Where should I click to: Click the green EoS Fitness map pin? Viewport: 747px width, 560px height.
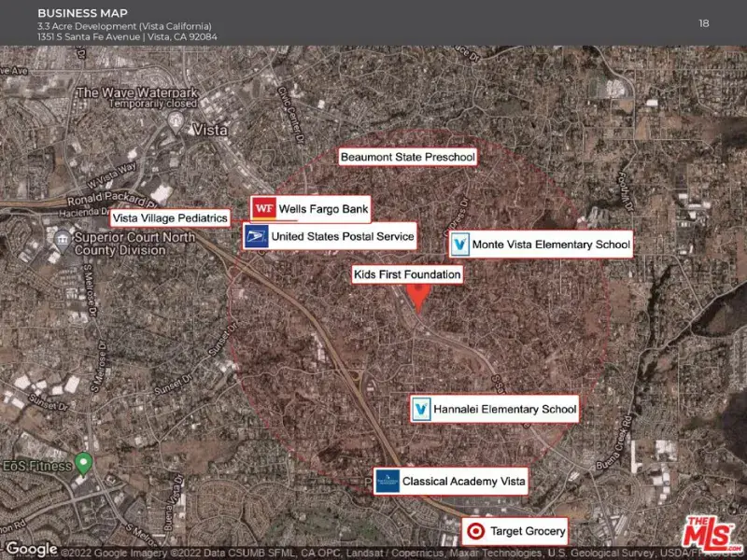tap(83, 461)
